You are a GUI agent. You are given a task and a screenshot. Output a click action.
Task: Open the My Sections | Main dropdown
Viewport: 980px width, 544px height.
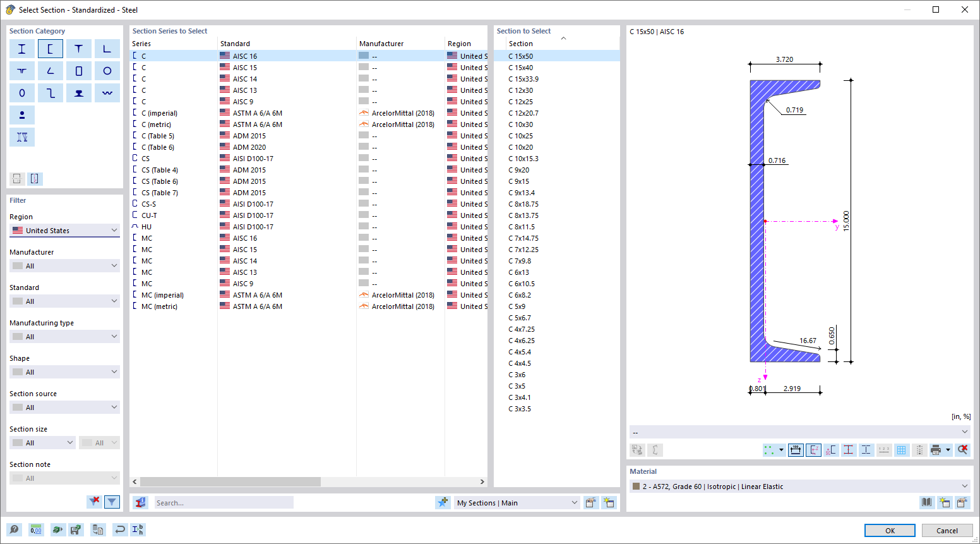click(x=517, y=503)
